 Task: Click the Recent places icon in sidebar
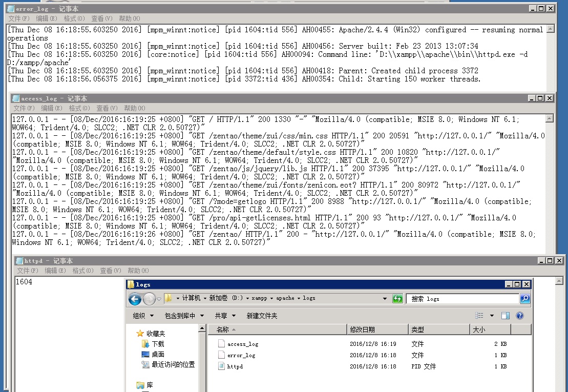pos(145,364)
